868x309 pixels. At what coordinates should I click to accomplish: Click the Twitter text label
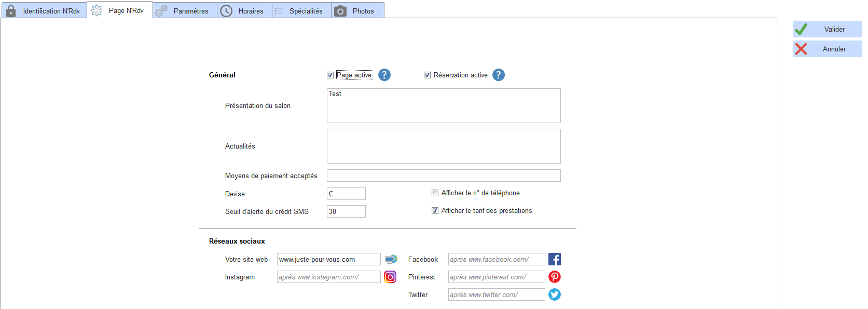(418, 294)
